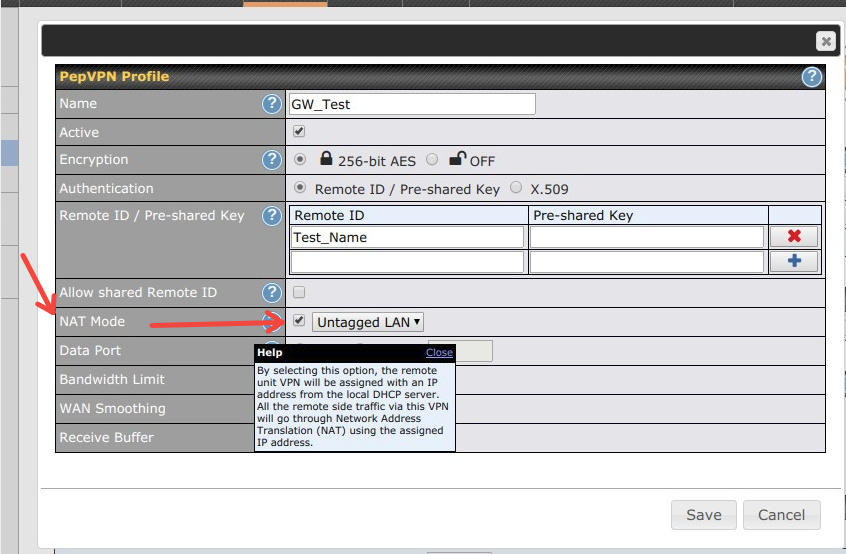Click PepVPN Profile header help icon

click(x=811, y=77)
